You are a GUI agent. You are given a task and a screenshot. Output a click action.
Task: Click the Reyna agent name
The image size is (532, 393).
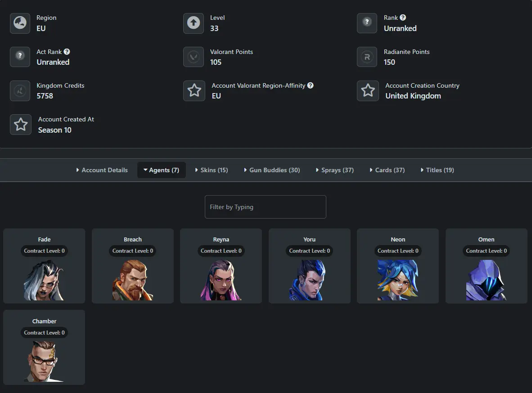(x=221, y=239)
